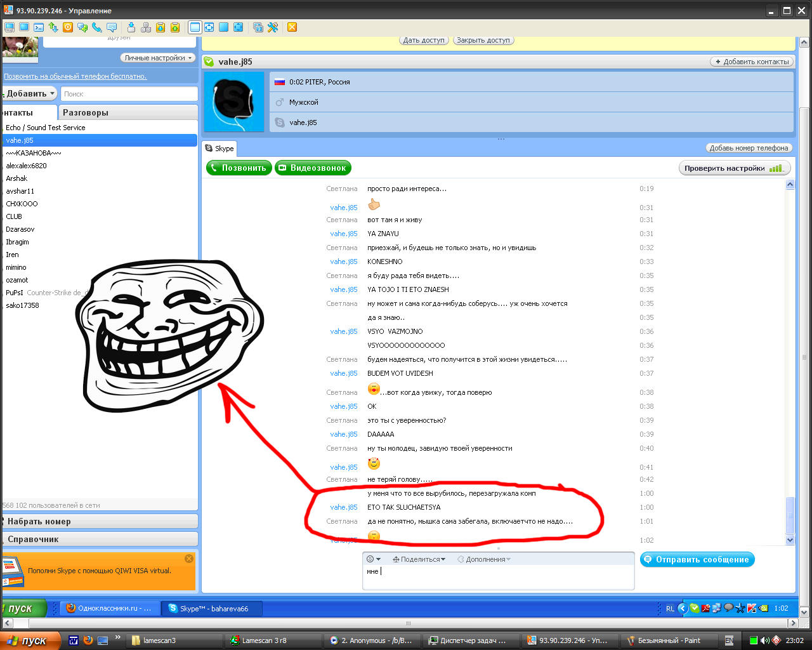The image size is (812, 650).
Task: Select the Echo / Sound Test Service contact
Action: pos(100,128)
